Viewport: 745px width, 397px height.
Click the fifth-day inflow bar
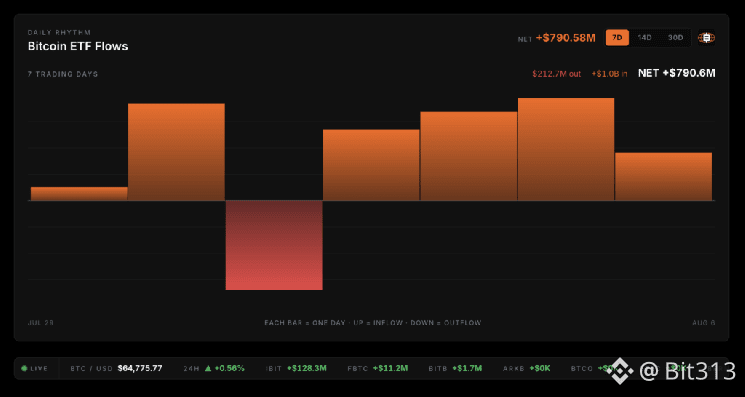(x=469, y=156)
